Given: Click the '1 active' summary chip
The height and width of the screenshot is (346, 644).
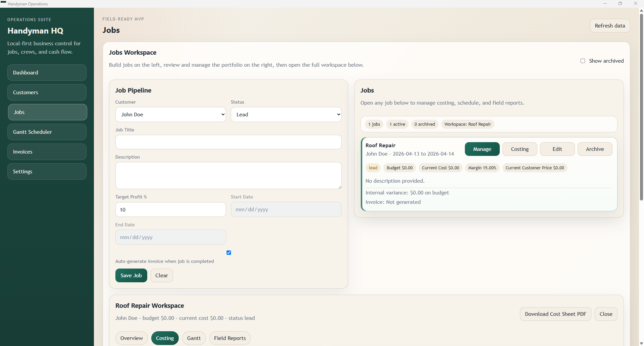Looking at the screenshot, I should (x=397, y=124).
